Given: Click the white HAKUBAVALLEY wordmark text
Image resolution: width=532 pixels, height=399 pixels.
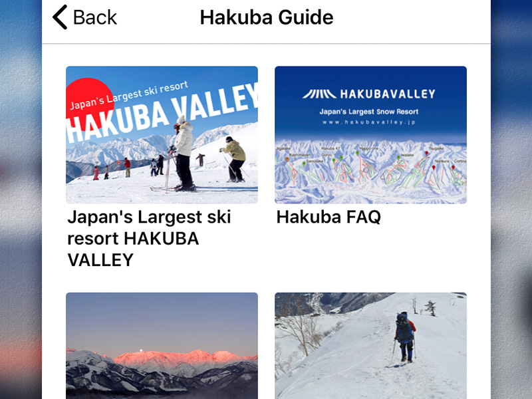Looking at the screenshot, I should point(388,94).
